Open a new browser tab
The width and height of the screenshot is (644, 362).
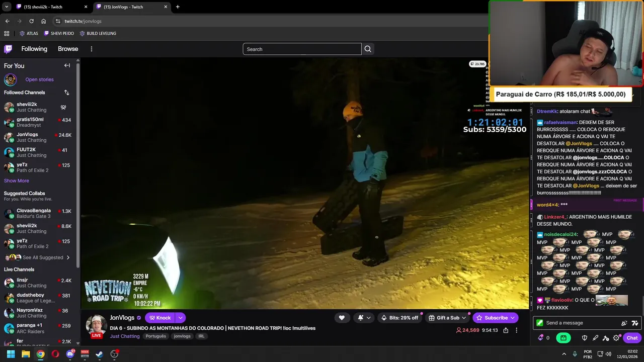pos(178,7)
